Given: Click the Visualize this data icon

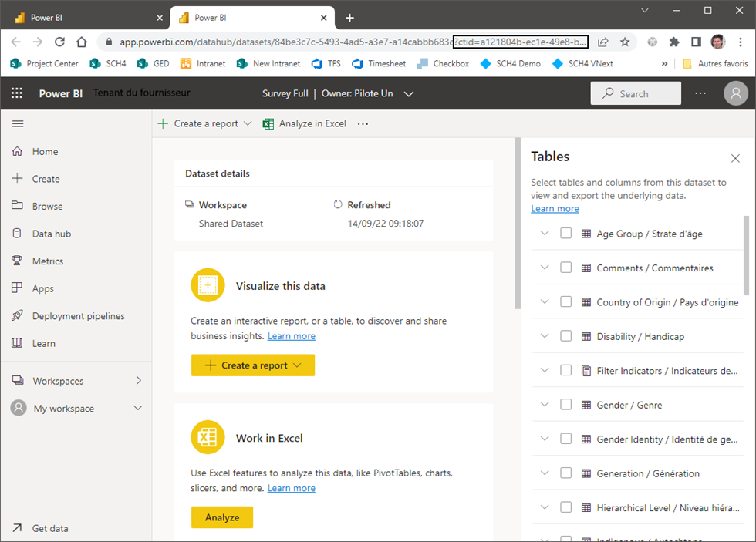Looking at the screenshot, I should [x=208, y=285].
